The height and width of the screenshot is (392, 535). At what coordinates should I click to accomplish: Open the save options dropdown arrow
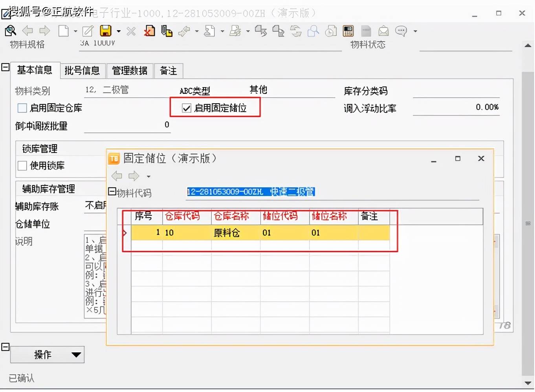(x=118, y=31)
